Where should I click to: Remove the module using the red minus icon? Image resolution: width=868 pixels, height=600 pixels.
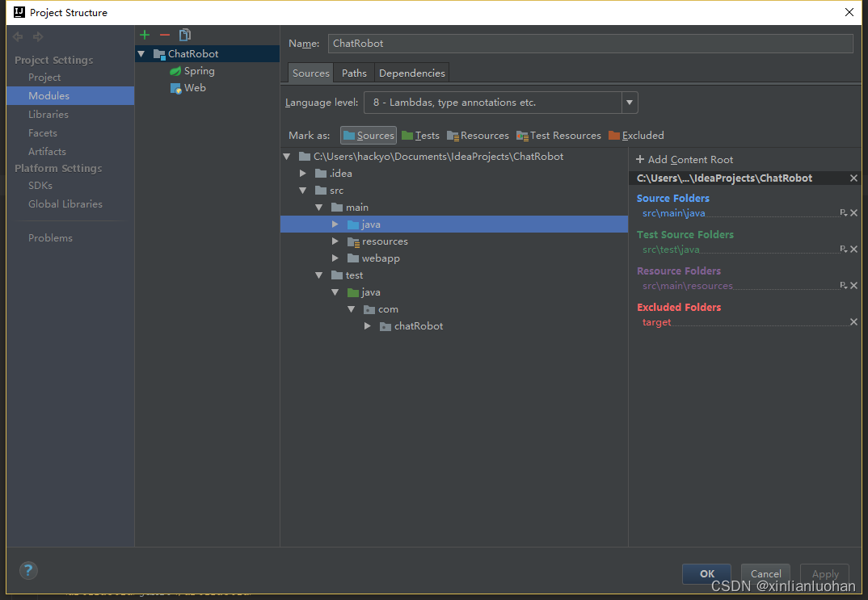point(164,34)
